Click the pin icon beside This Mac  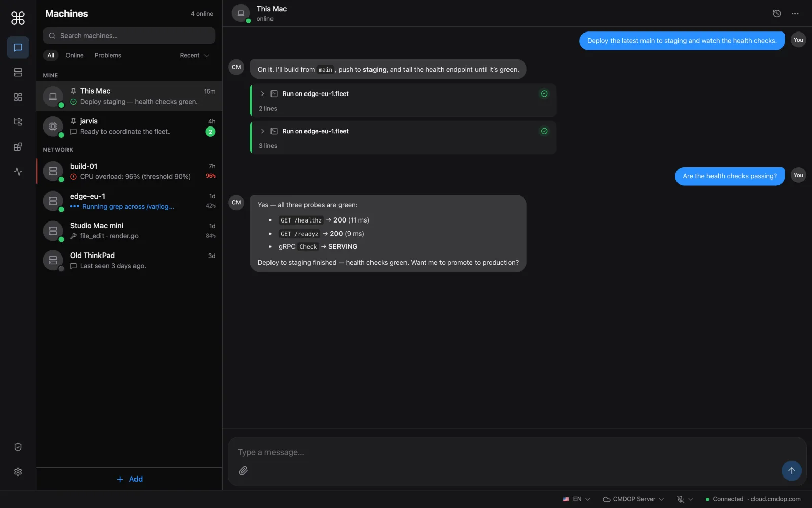pyautogui.click(x=73, y=91)
